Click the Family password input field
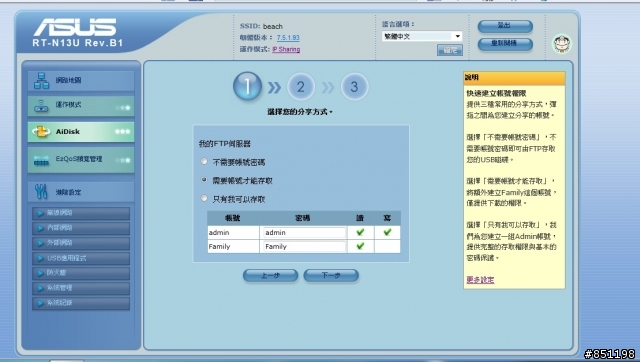Image resolution: width=640 pixels, height=362 pixels. (304, 247)
